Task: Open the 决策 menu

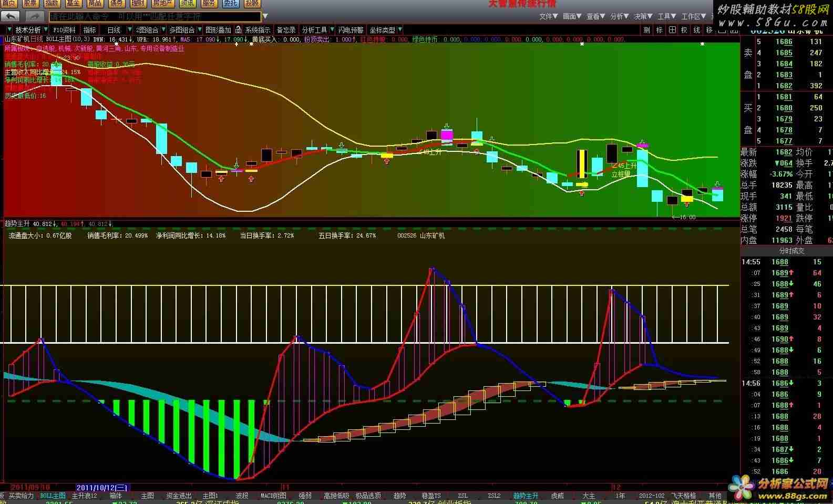Action: click(x=643, y=16)
